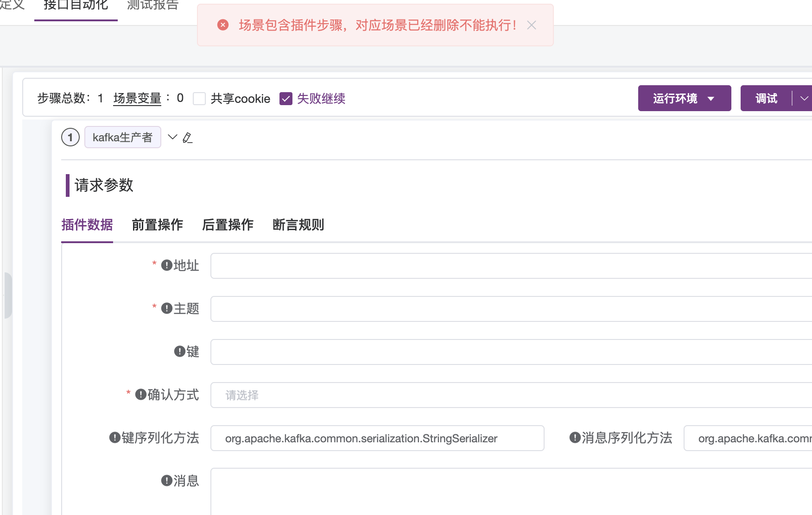Select the 后置操作 tab
The image size is (812, 515).
coord(228,225)
